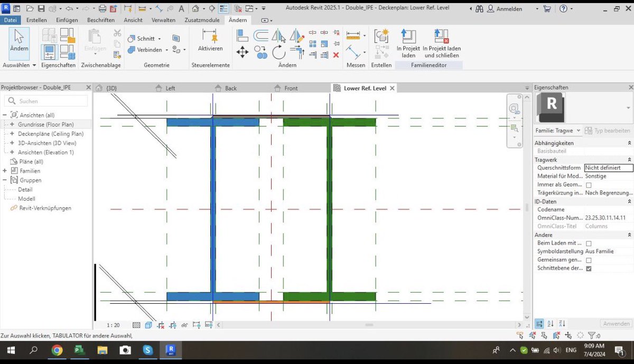Click the Text 'A' icon in quick access
Screen dimensions: 634x364
(x=181, y=8)
